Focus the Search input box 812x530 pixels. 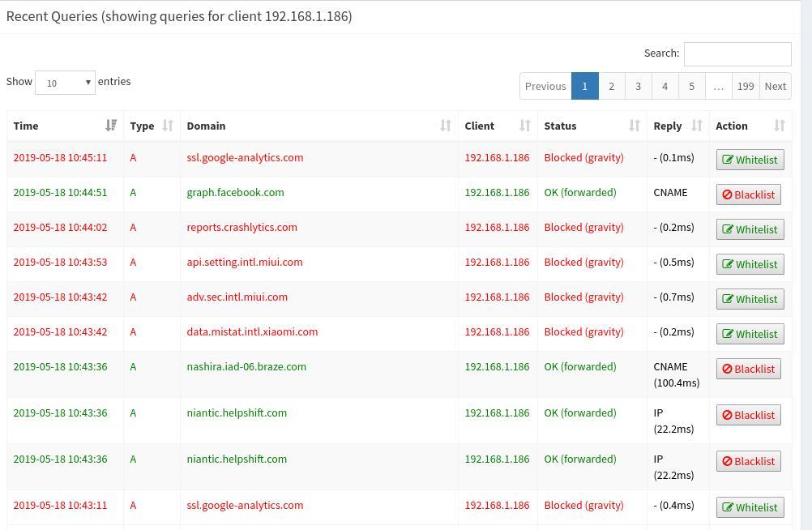coord(737,53)
